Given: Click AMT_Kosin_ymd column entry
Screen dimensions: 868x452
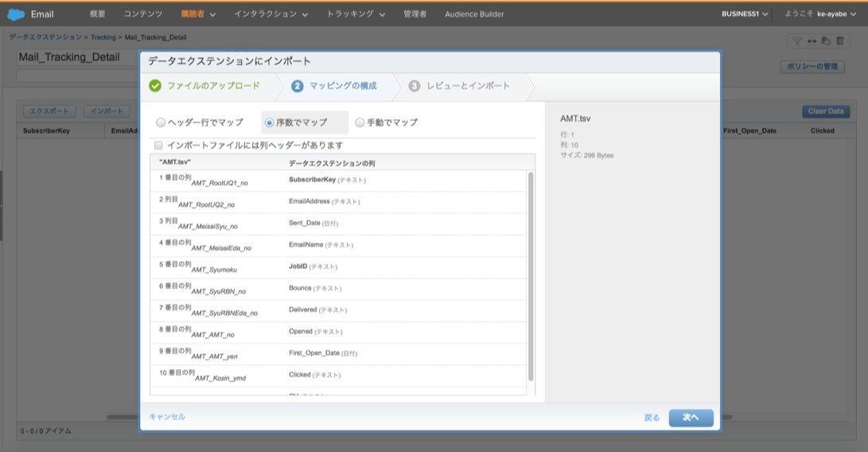Looking at the screenshot, I should click(x=220, y=378).
